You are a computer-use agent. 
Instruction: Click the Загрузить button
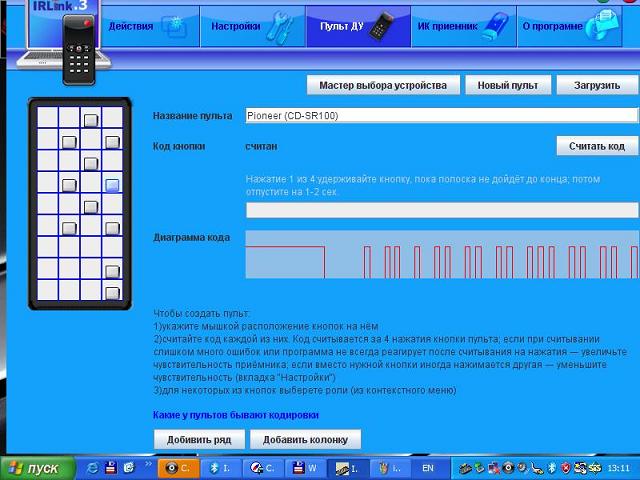tap(597, 85)
